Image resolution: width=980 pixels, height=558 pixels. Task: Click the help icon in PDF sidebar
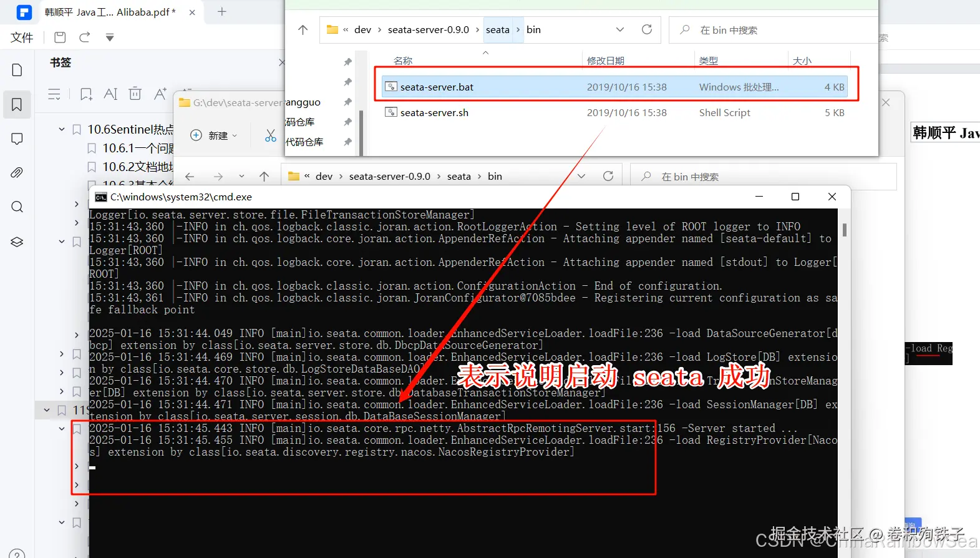click(x=17, y=553)
